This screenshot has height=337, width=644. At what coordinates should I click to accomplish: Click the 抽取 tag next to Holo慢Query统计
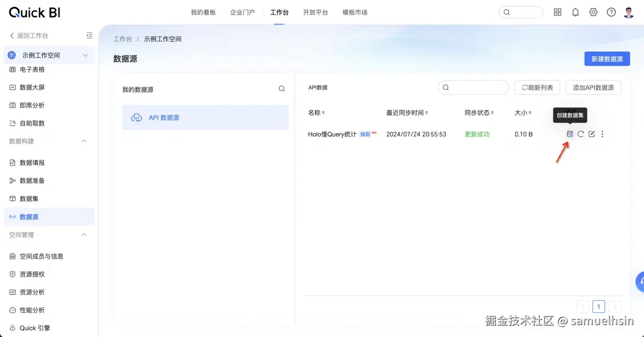pyautogui.click(x=365, y=134)
